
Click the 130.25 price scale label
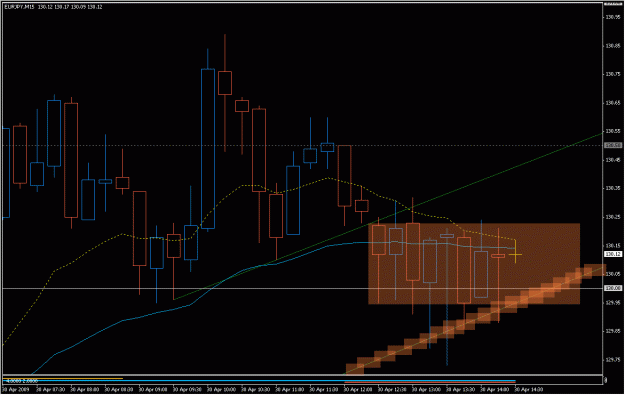pyautogui.click(x=613, y=217)
